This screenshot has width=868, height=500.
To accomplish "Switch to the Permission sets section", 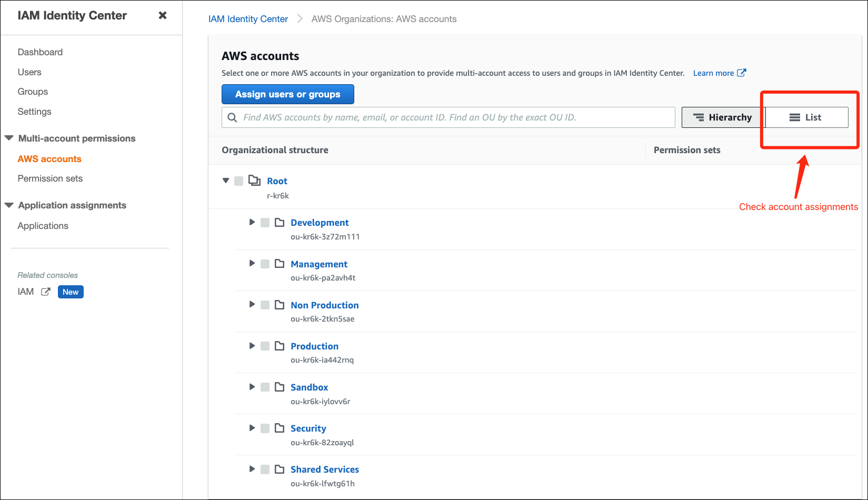I will [49, 178].
